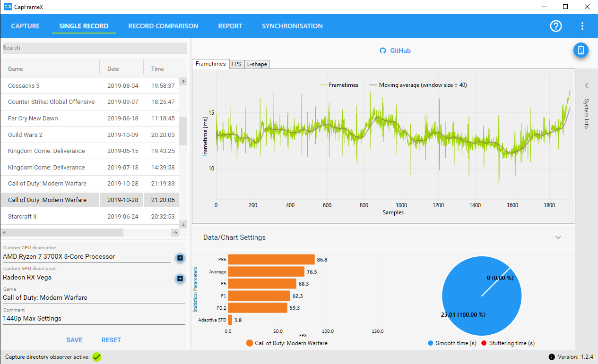Sort records by Time column header
This screenshot has height=364, width=598.
(x=161, y=69)
